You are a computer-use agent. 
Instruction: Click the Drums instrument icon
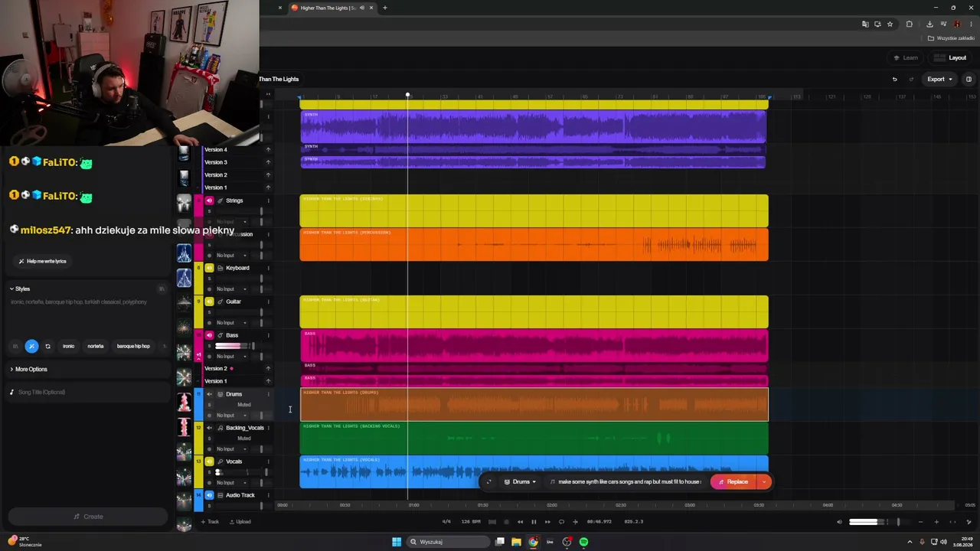click(x=220, y=394)
